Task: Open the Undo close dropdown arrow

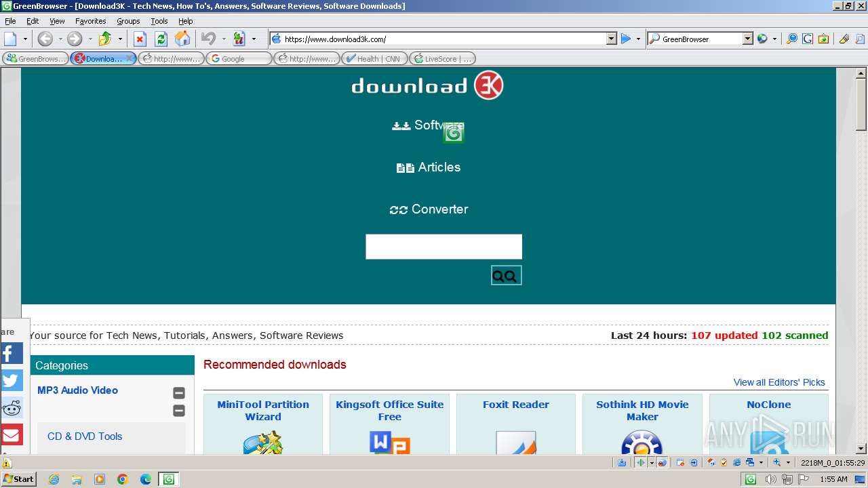Action: pos(223,39)
